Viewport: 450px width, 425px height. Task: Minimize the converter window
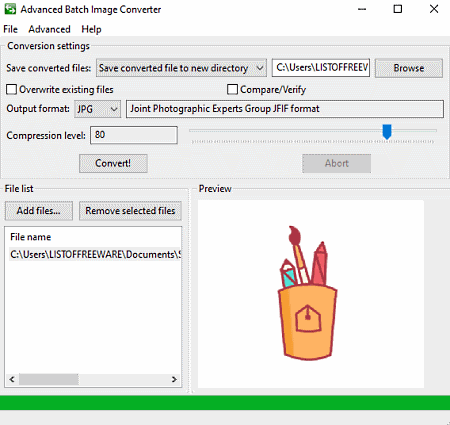[x=362, y=9]
